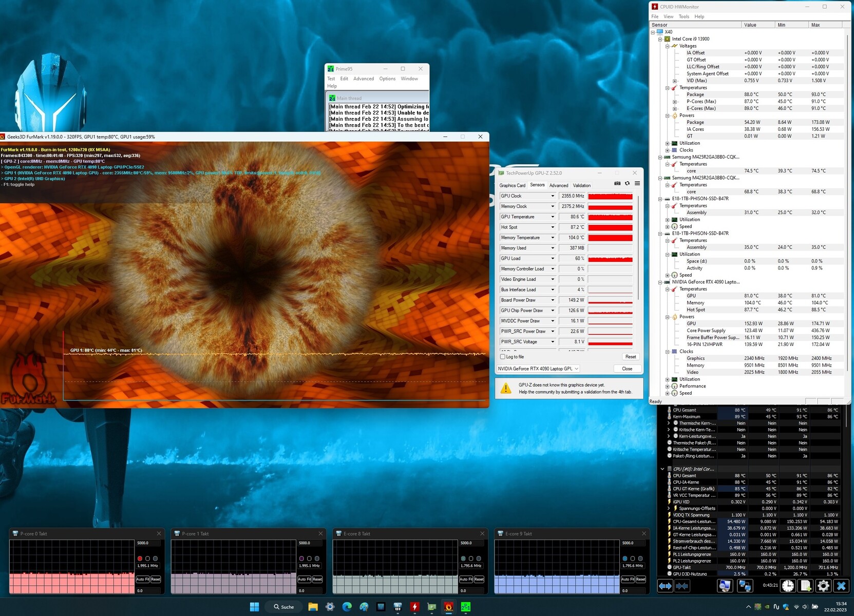Open the View menu in HWMonitor
This screenshot has width=854, height=616.
[669, 16]
